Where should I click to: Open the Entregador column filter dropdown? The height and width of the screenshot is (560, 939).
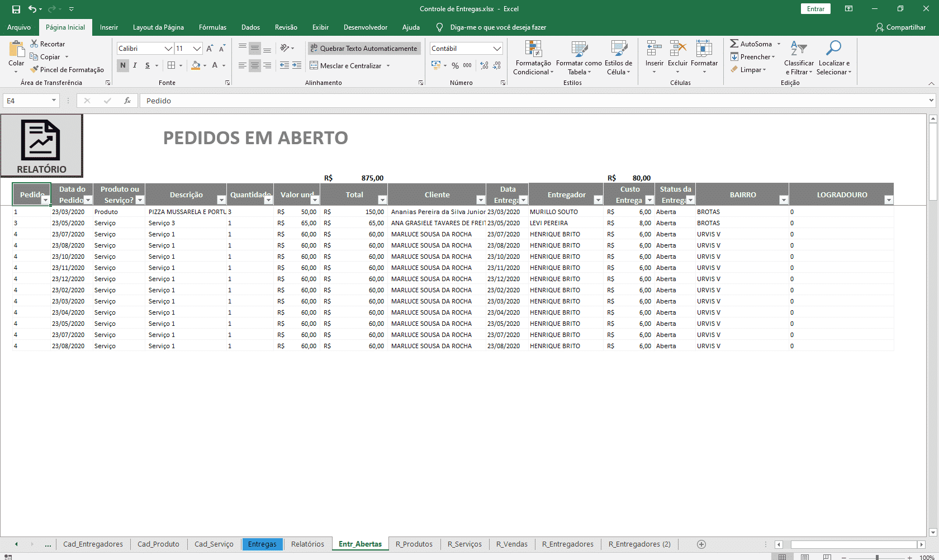[x=597, y=200]
